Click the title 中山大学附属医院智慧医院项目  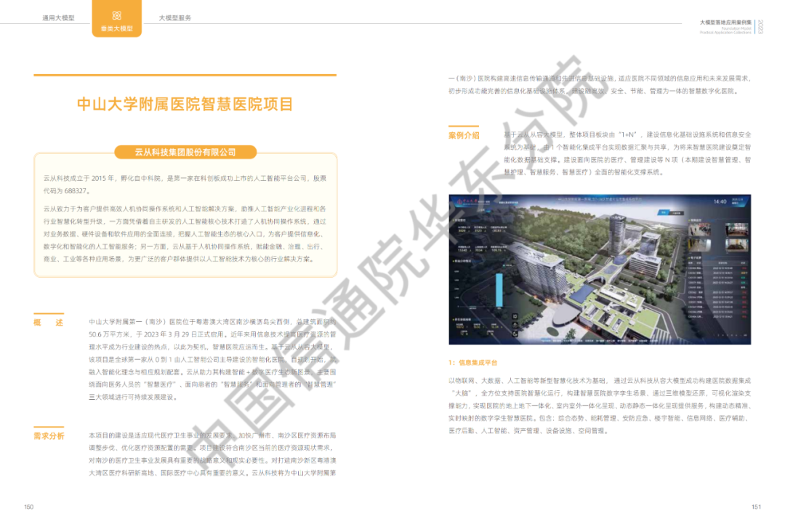click(x=185, y=104)
